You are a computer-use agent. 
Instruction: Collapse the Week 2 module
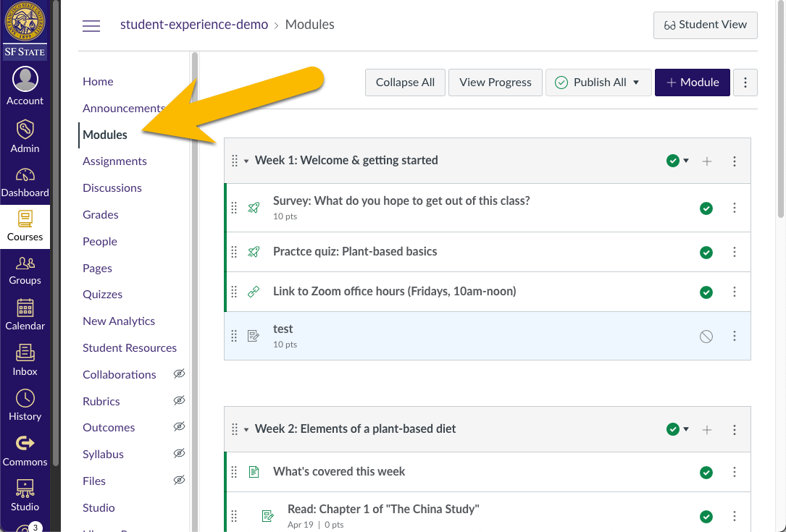pyautogui.click(x=246, y=430)
